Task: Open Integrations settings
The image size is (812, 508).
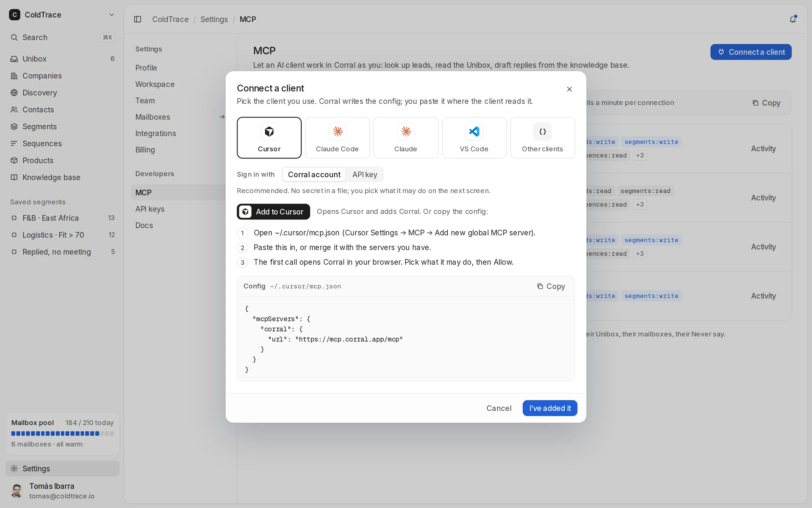Action: click(x=178, y=133)
